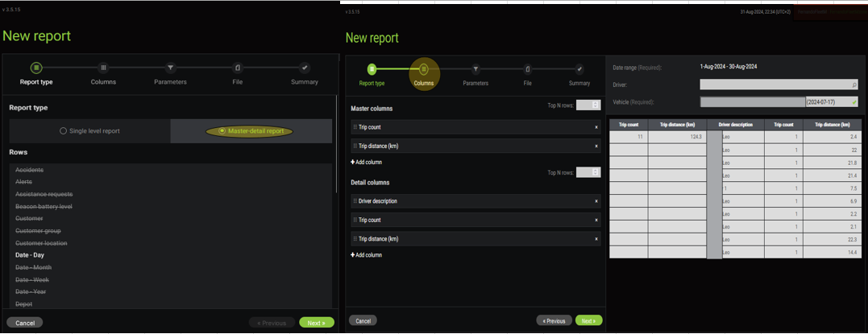This screenshot has height=334, width=868.
Task: Click Summary checkmark step icon above Master columns
Action: (579, 69)
